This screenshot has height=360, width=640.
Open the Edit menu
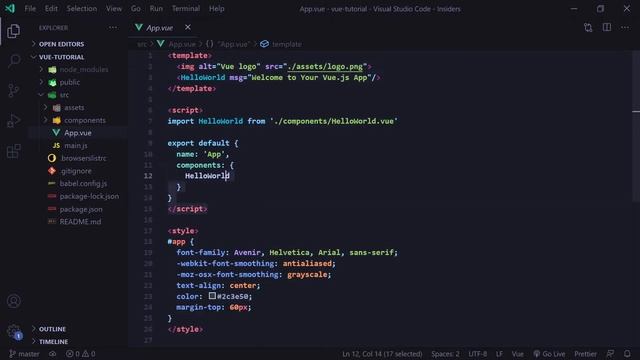[x=51, y=8]
